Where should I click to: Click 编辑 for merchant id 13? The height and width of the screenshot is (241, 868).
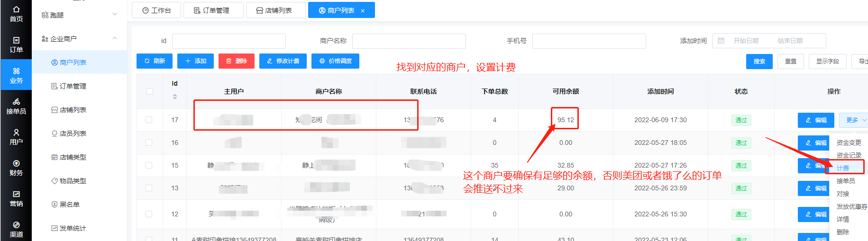814,188
